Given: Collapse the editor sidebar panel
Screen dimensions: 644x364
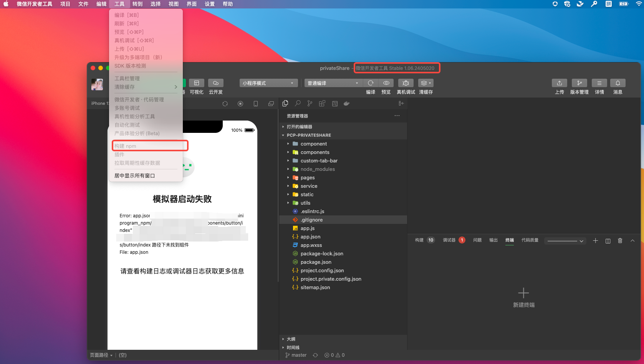Looking at the screenshot, I should (401, 103).
